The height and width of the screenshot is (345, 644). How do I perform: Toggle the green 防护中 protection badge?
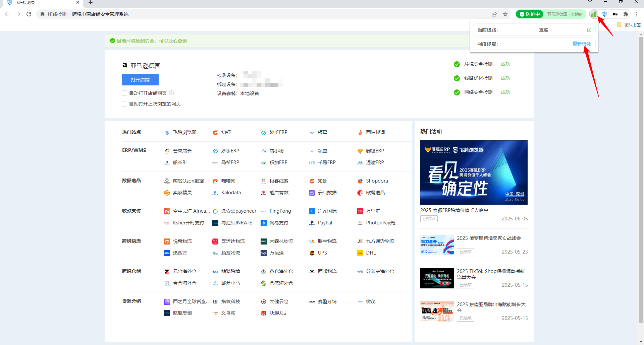tap(530, 14)
